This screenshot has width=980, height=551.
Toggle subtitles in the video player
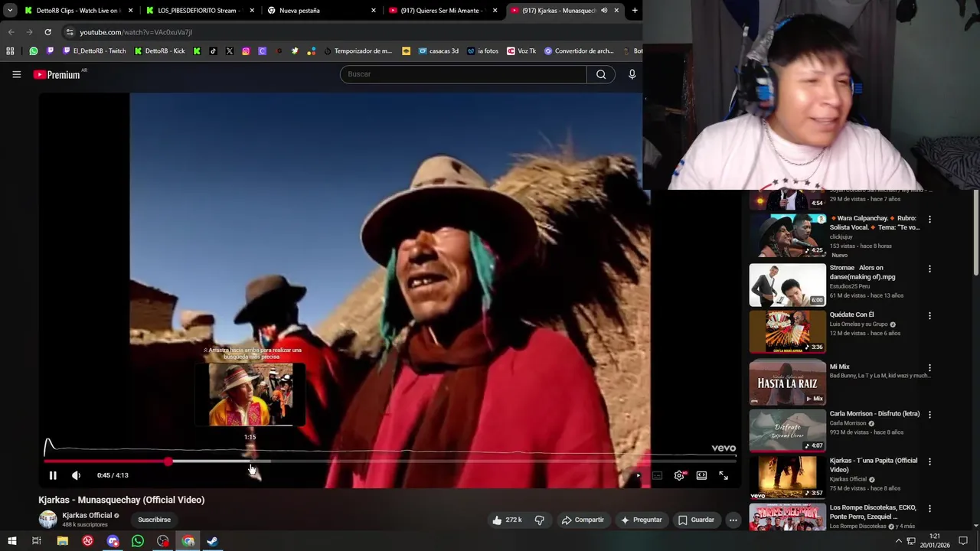[657, 475]
